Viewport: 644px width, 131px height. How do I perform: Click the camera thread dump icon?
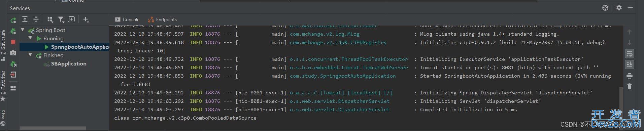tap(13, 53)
